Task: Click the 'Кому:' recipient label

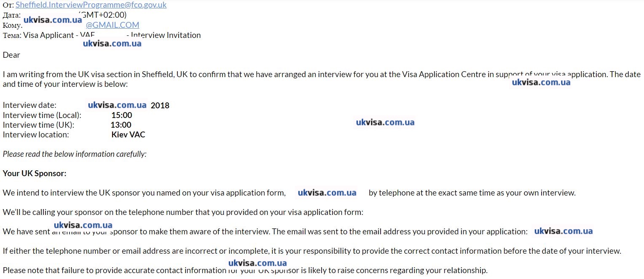Action: (x=12, y=25)
